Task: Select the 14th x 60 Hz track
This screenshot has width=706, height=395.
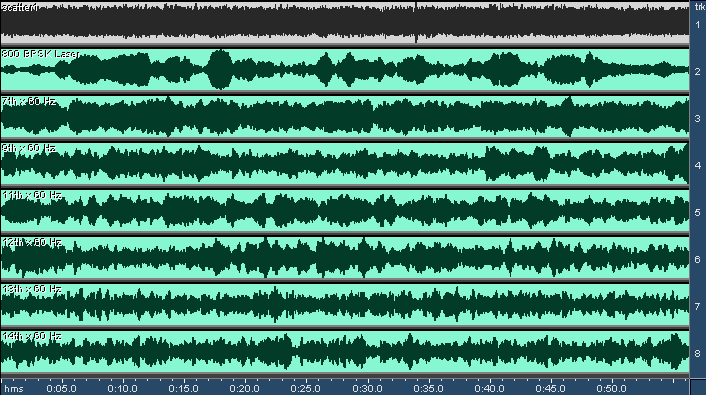Action: click(344, 351)
